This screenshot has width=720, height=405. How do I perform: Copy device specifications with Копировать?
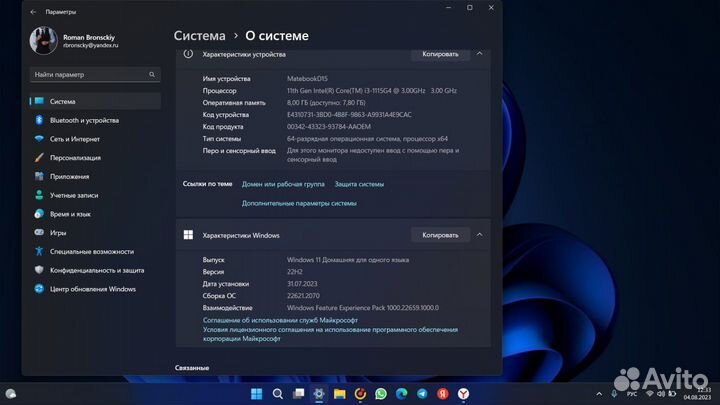point(440,54)
